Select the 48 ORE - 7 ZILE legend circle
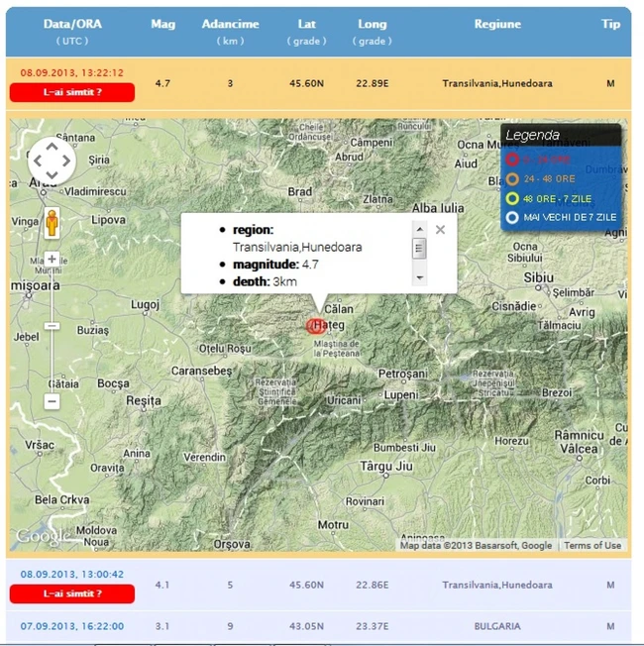 (x=512, y=198)
